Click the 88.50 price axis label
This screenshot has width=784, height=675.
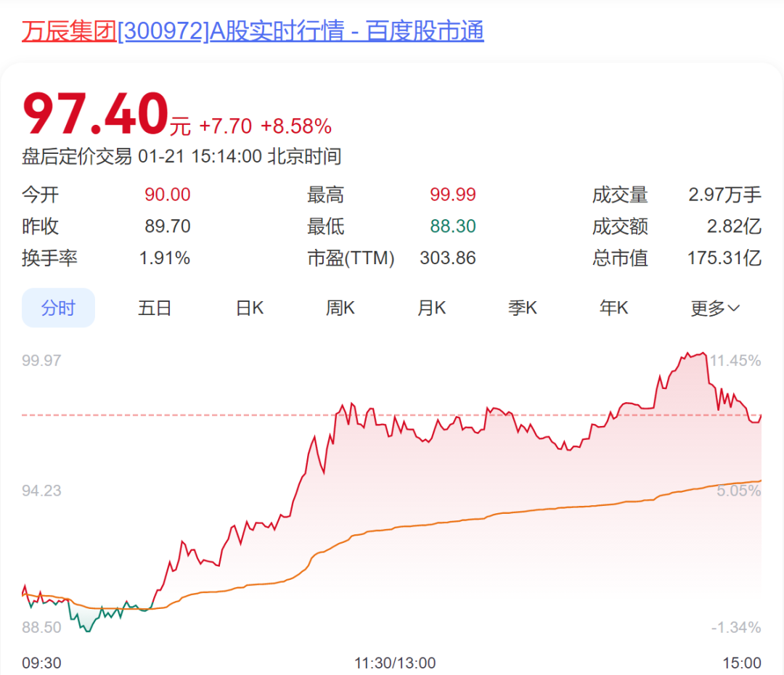click(x=41, y=627)
